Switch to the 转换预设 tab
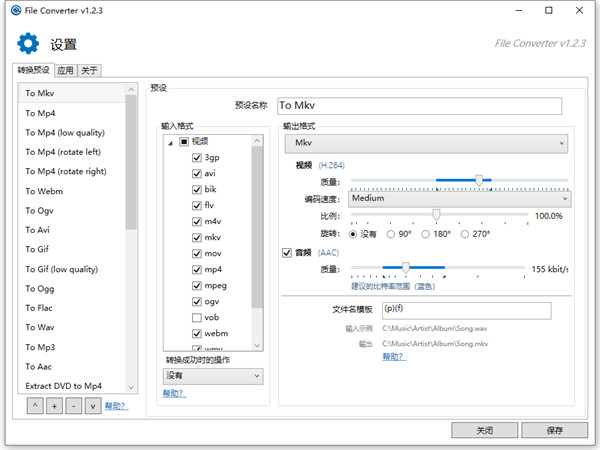Viewport: 600px width, 450px height. click(34, 70)
